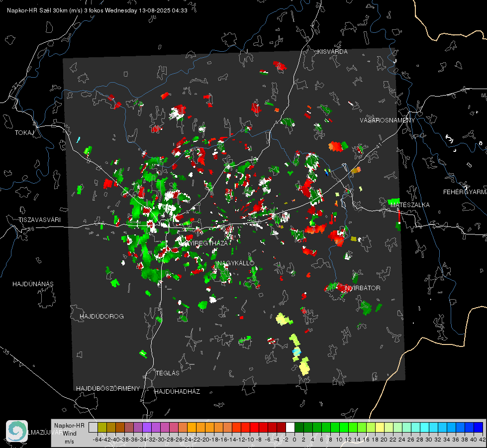Click the timestamp 'Wednesday 13-08-2025 04:33'
This screenshot has width=487, height=448.
[x=146, y=10]
